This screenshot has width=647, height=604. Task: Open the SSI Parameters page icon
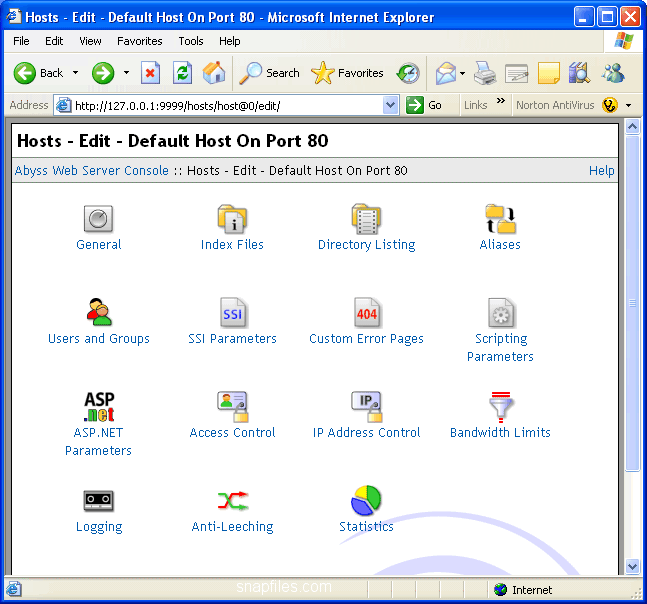coord(232,312)
